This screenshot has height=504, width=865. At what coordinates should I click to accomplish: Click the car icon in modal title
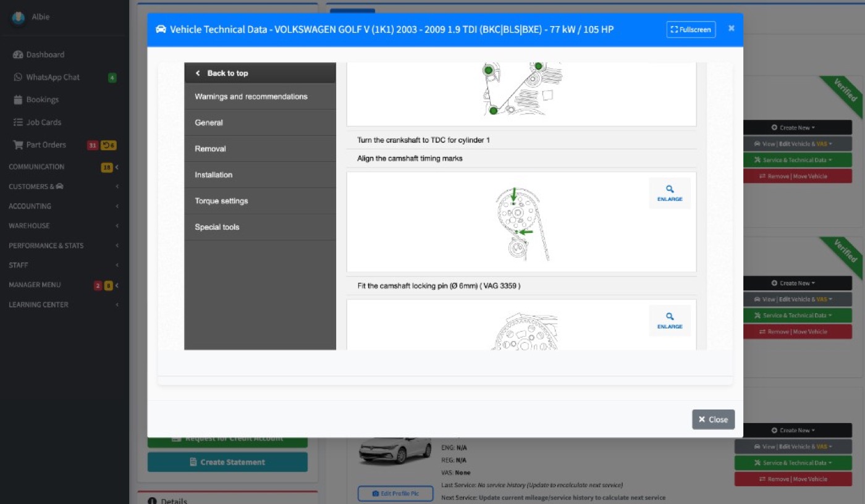coord(161,30)
